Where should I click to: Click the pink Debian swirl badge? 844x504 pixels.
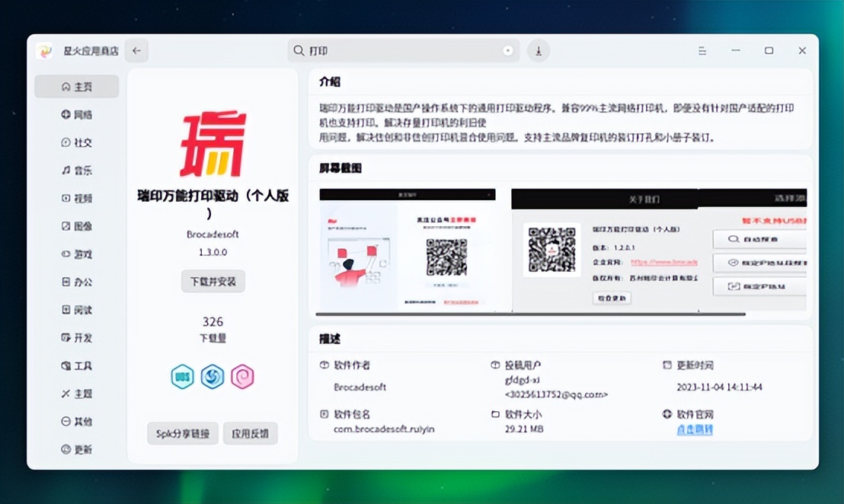(x=242, y=377)
